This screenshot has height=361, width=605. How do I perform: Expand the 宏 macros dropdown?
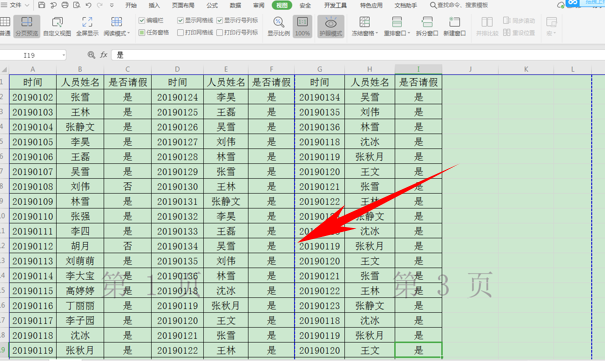(554, 34)
